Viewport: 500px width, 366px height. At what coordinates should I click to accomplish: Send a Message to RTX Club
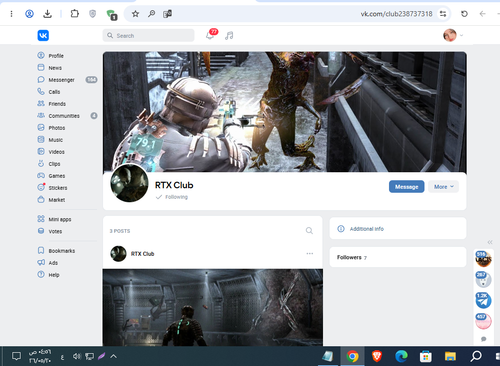click(406, 187)
